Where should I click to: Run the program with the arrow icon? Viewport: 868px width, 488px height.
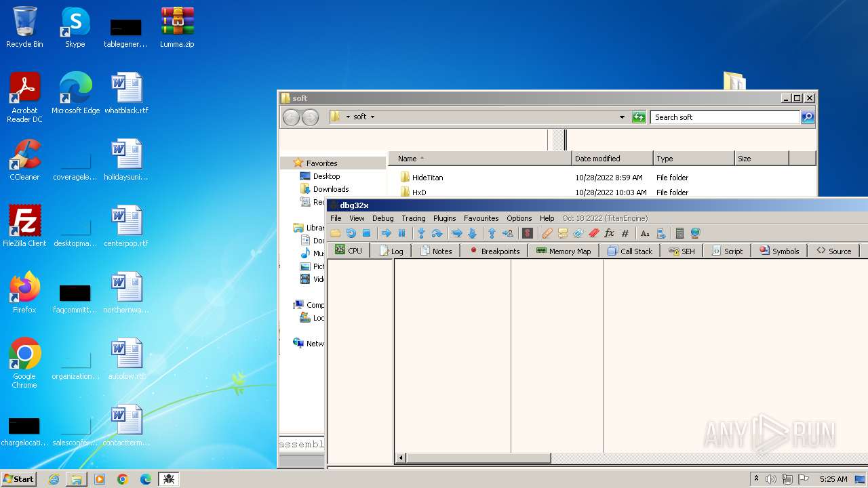(x=387, y=233)
